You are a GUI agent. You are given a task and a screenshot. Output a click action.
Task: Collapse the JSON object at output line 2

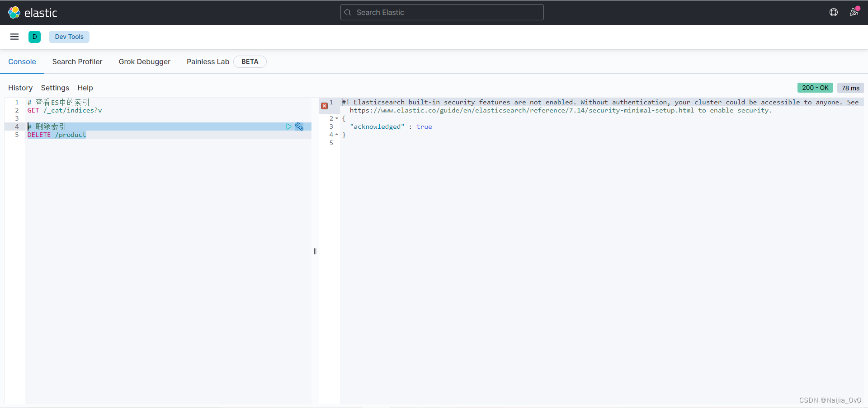(337, 118)
